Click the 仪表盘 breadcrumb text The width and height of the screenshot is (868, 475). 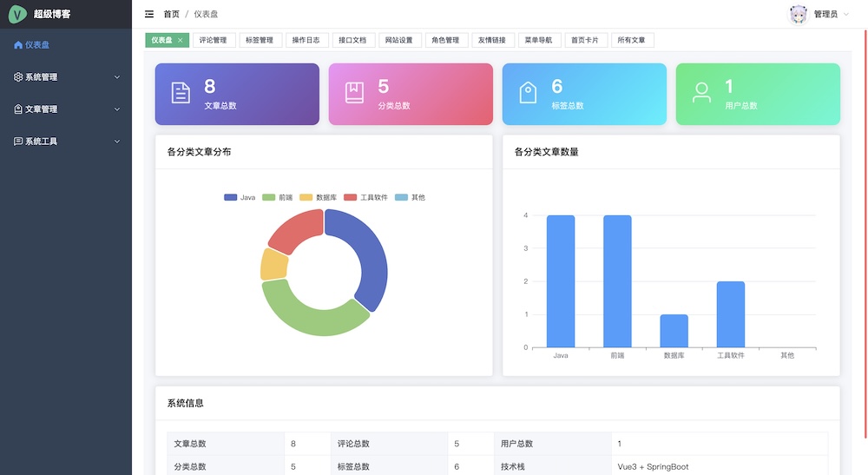coord(206,14)
